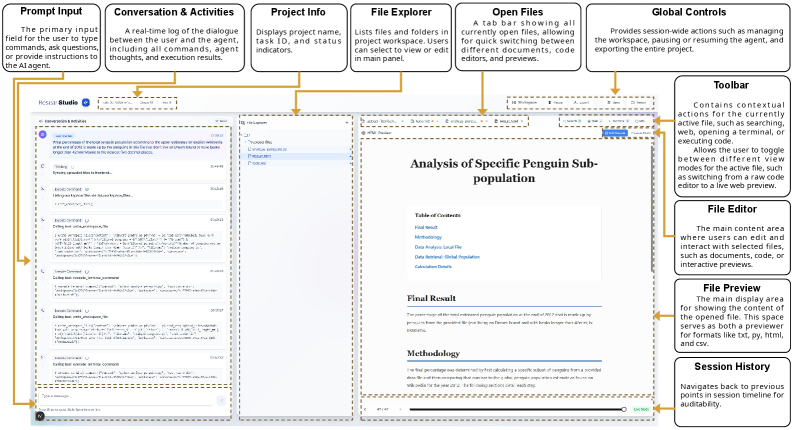This screenshot has width=793, height=430.
Task: Open the Terminal tool in the toolbar
Action: (619, 121)
